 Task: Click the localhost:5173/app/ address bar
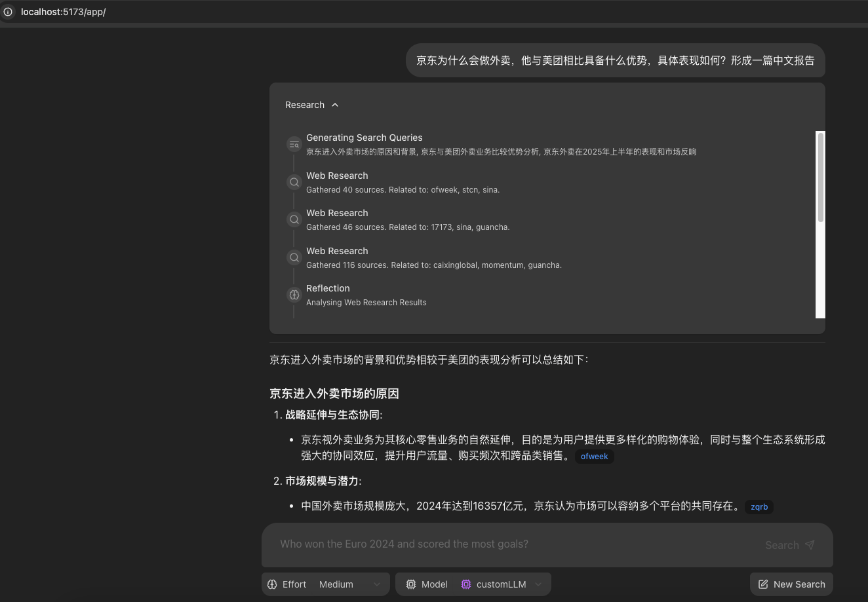click(x=64, y=12)
